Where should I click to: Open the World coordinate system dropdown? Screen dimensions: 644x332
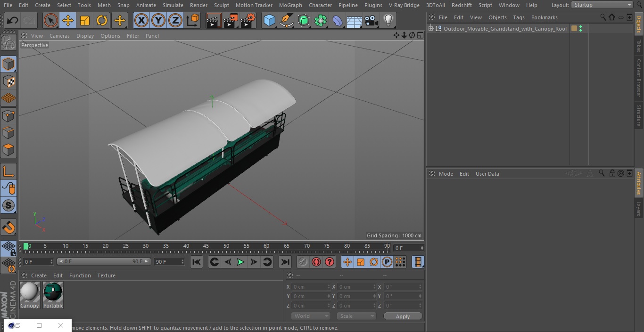tap(311, 316)
